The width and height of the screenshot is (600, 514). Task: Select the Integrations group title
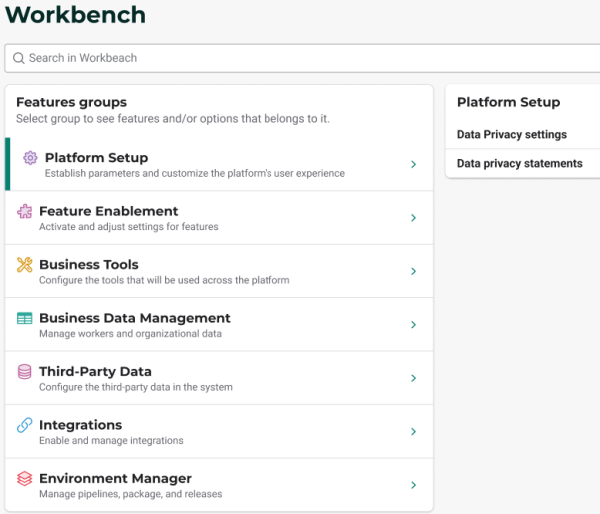[80, 425]
